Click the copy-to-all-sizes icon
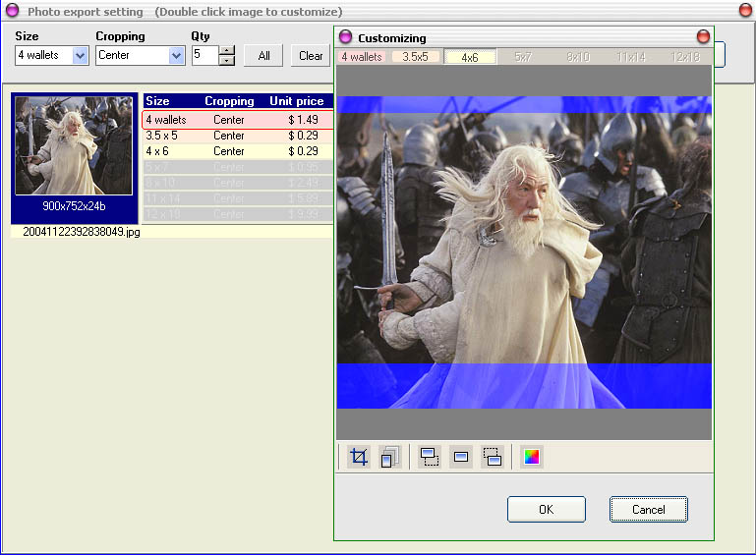The width and height of the screenshot is (756, 555). tap(390, 457)
